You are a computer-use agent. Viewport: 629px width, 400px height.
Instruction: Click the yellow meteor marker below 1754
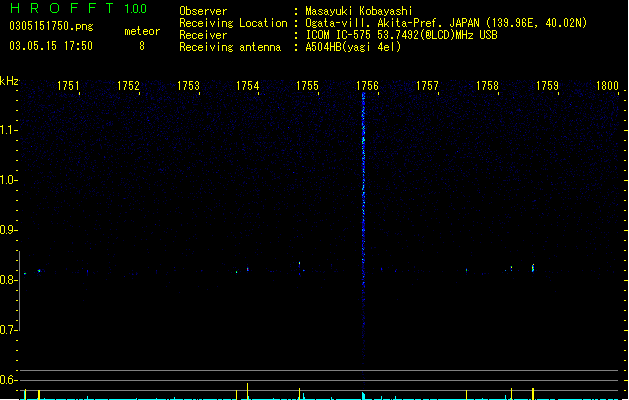coord(248,391)
